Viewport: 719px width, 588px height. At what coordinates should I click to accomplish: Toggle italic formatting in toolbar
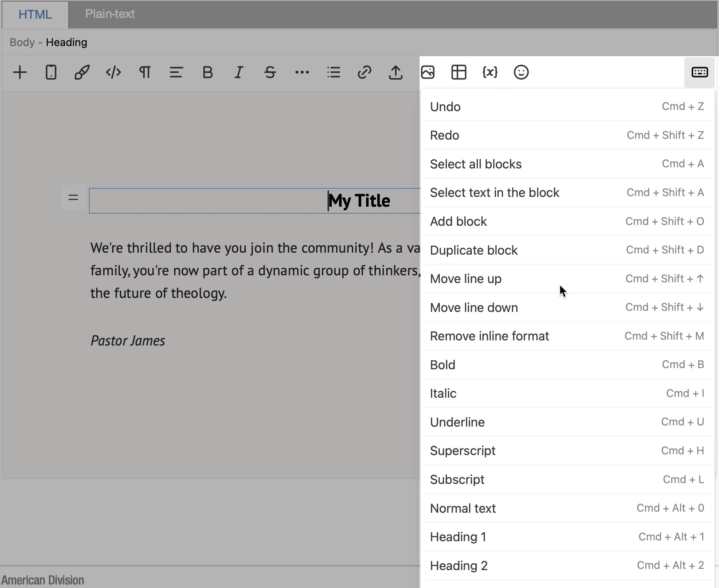click(x=239, y=73)
